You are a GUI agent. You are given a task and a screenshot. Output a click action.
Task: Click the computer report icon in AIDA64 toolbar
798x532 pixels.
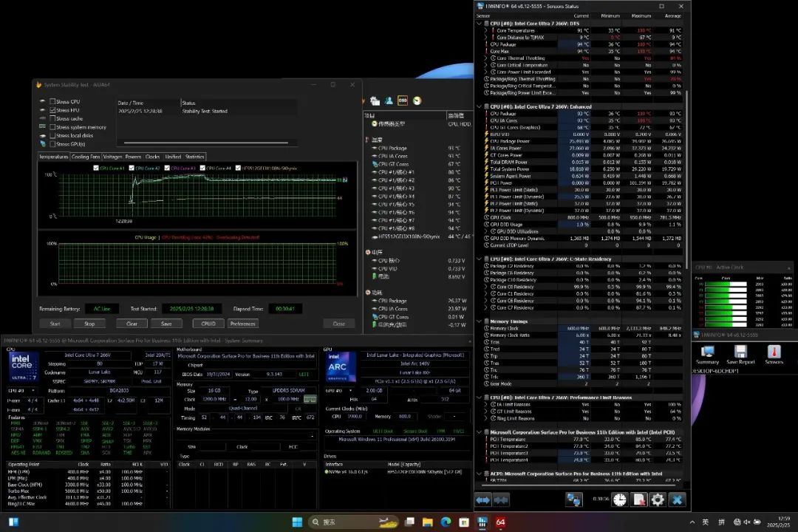(x=375, y=100)
